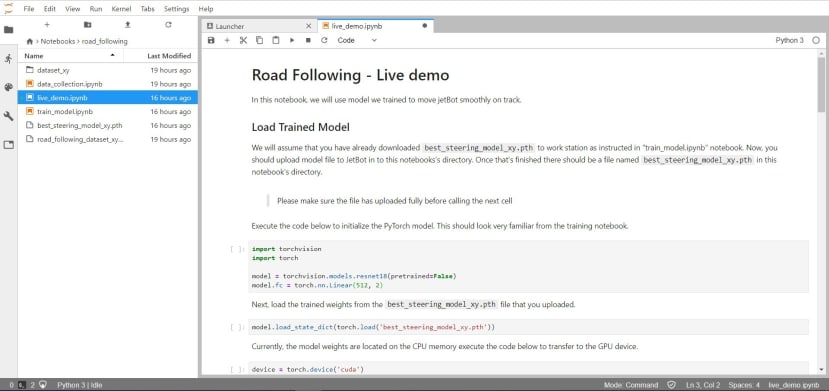Switch to the live_demo.ipynb tab
This screenshot has height=391, width=829.
pos(375,26)
